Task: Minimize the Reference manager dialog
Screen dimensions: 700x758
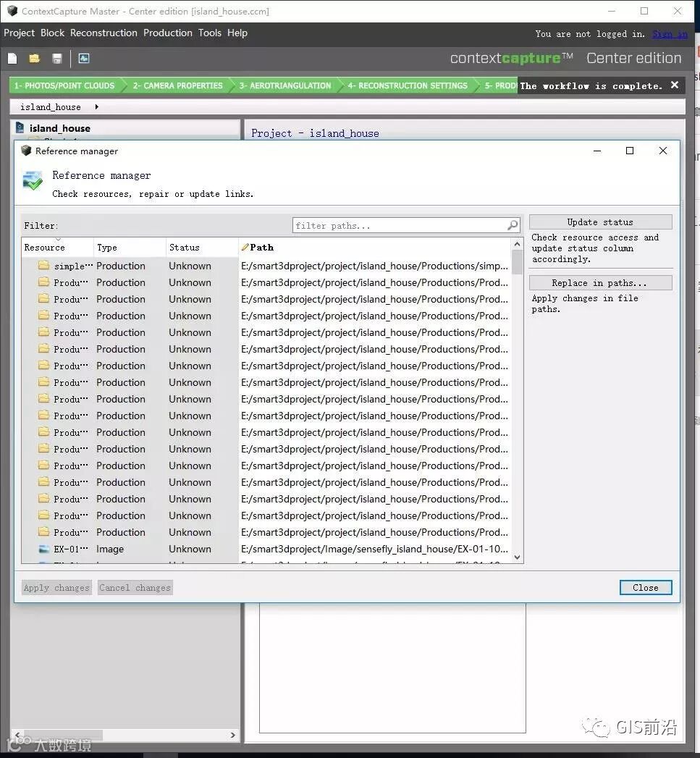Action: (597, 151)
